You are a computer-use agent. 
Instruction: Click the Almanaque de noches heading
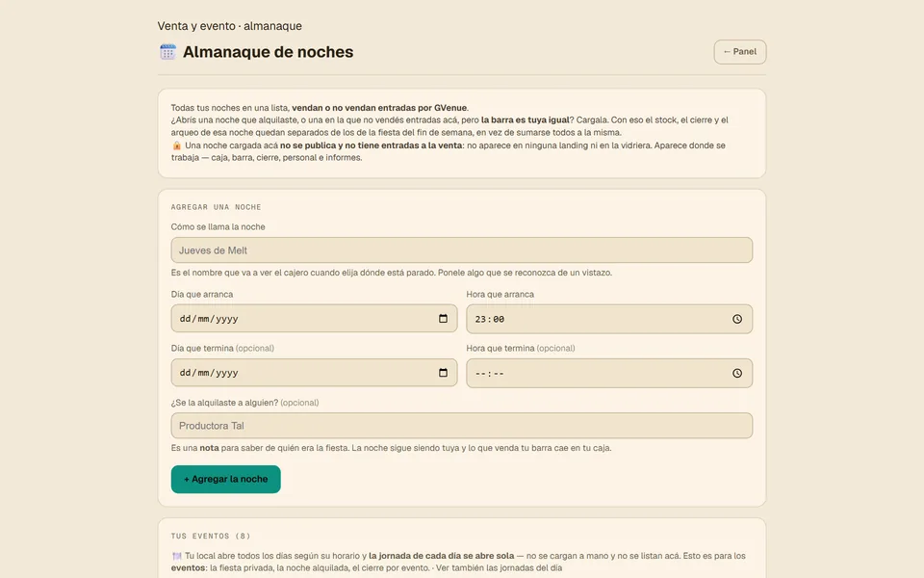269,52
